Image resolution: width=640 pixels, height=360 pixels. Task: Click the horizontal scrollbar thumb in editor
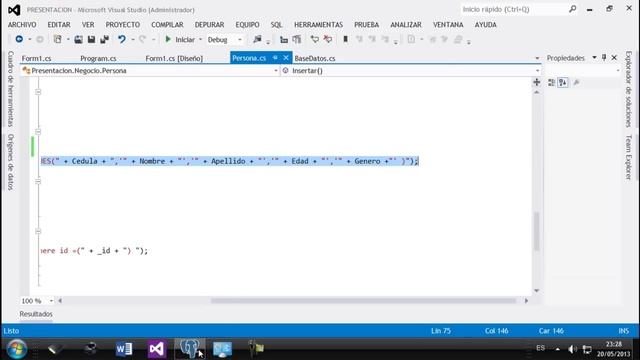coord(363,301)
